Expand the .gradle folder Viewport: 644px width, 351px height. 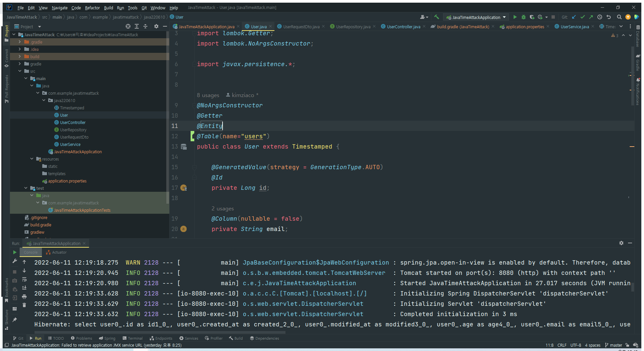(20, 42)
